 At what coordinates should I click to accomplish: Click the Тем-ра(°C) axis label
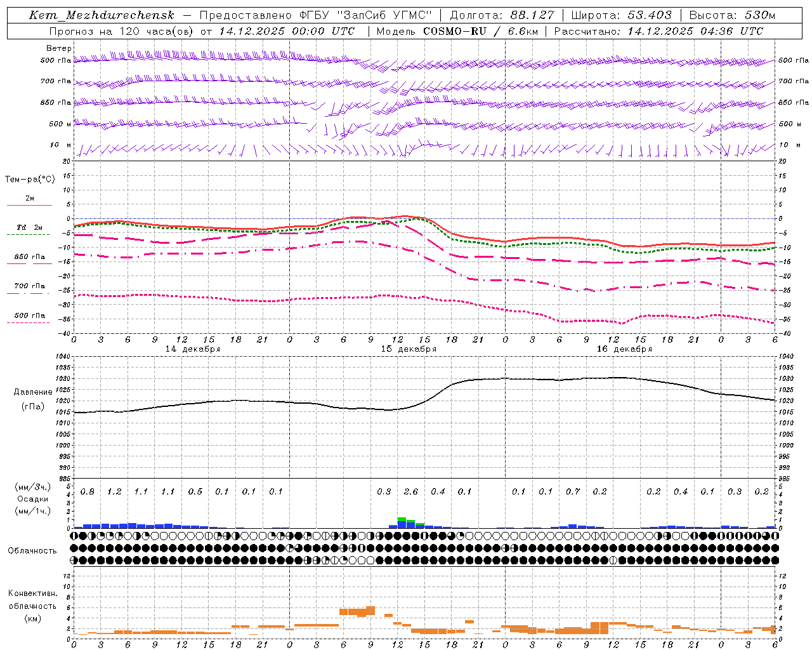(x=30, y=180)
